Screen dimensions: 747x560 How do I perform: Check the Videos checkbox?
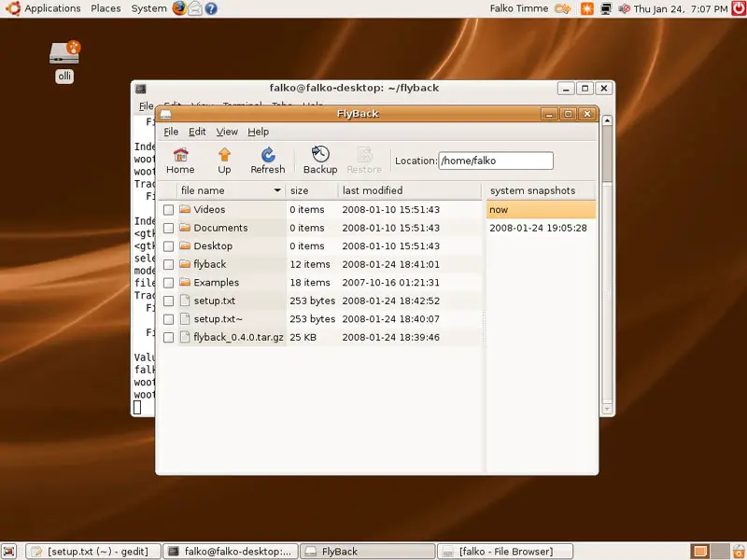168,209
